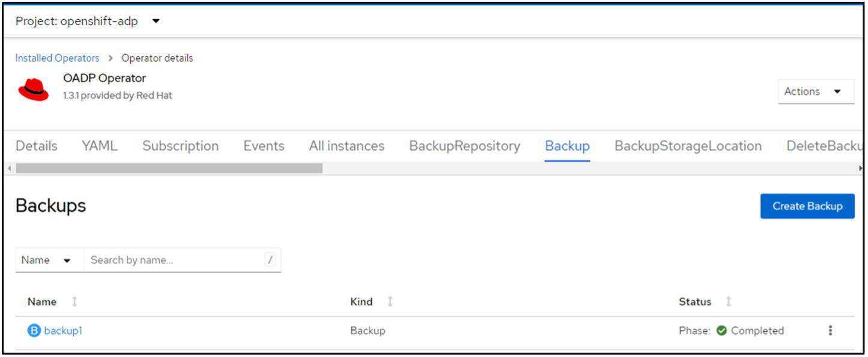The image size is (868, 357).
Task: Focus the Search by name input field
Action: coord(174,260)
